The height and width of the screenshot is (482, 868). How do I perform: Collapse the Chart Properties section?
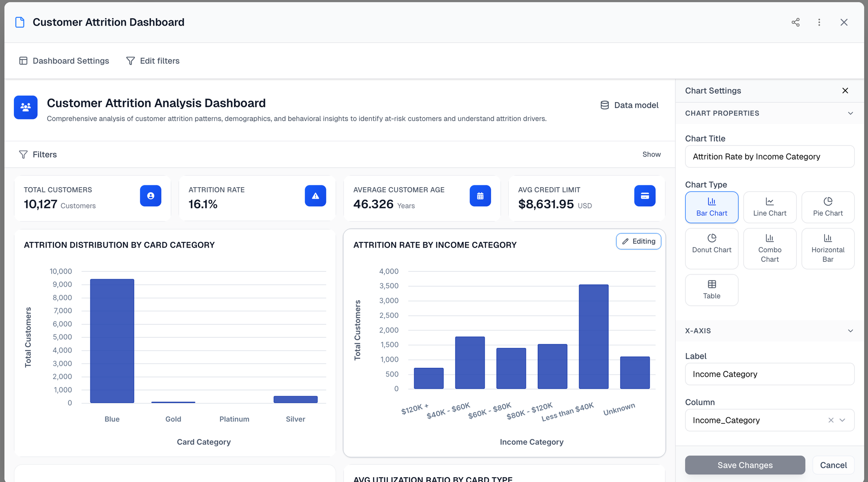click(850, 113)
